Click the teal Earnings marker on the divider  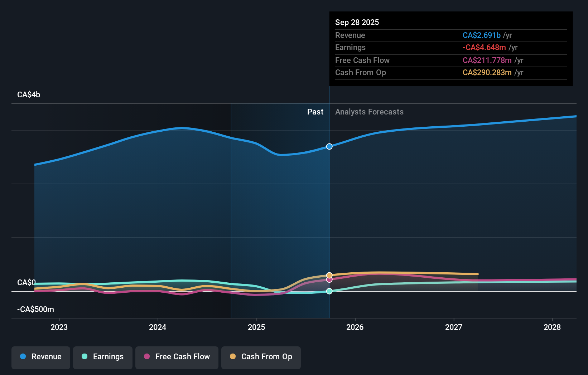(x=329, y=291)
